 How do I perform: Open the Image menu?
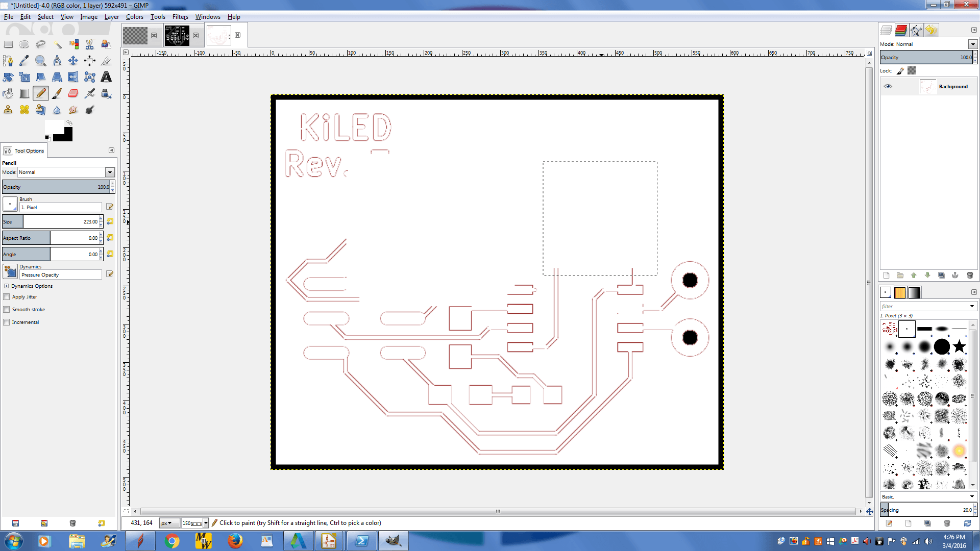[89, 17]
